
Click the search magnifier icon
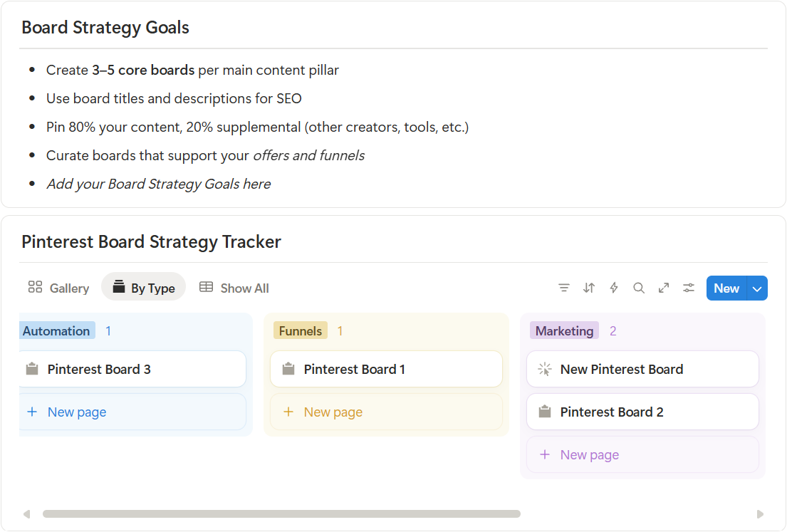click(x=639, y=288)
